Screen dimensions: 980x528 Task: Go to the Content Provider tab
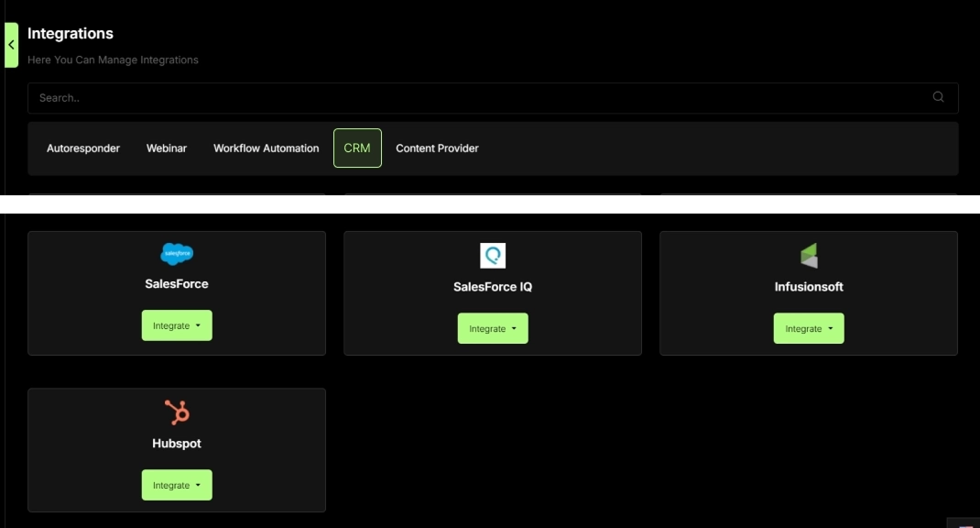437,148
